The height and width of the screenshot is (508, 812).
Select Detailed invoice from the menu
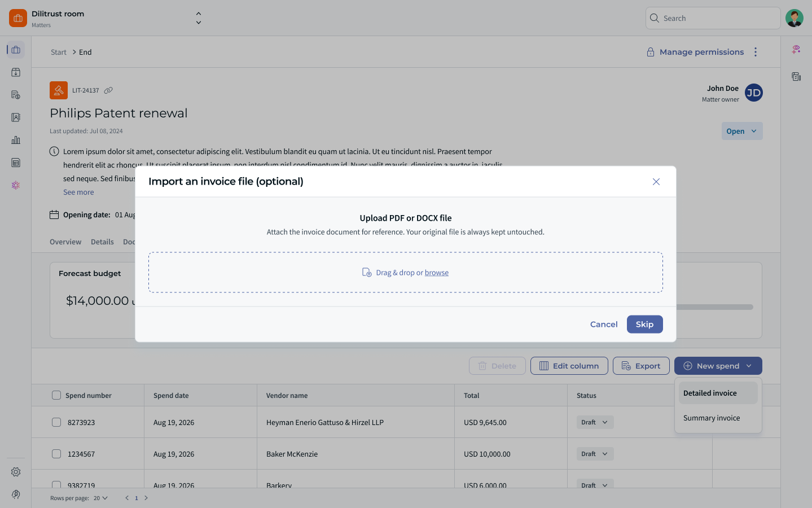tap(718, 393)
